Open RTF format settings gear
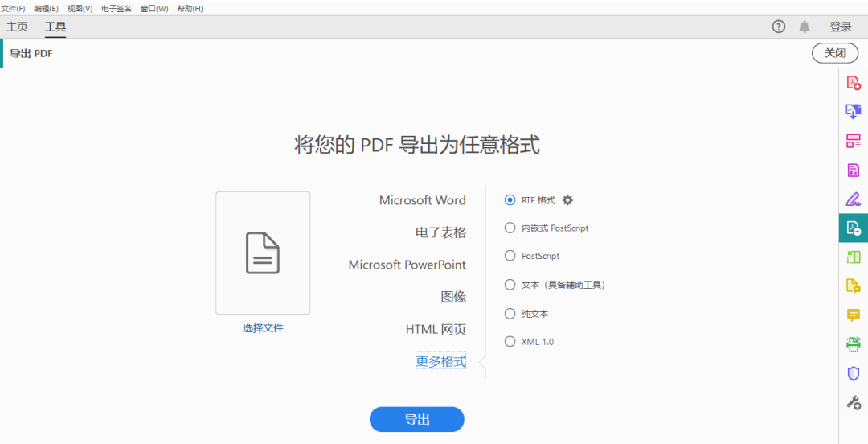This screenshot has height=444, width=868. pos(567,200)
